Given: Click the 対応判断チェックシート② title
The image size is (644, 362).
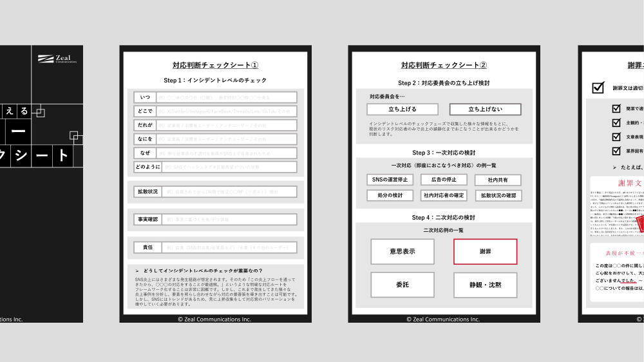Looking at the screenshot, I should [x=444, y=65].
